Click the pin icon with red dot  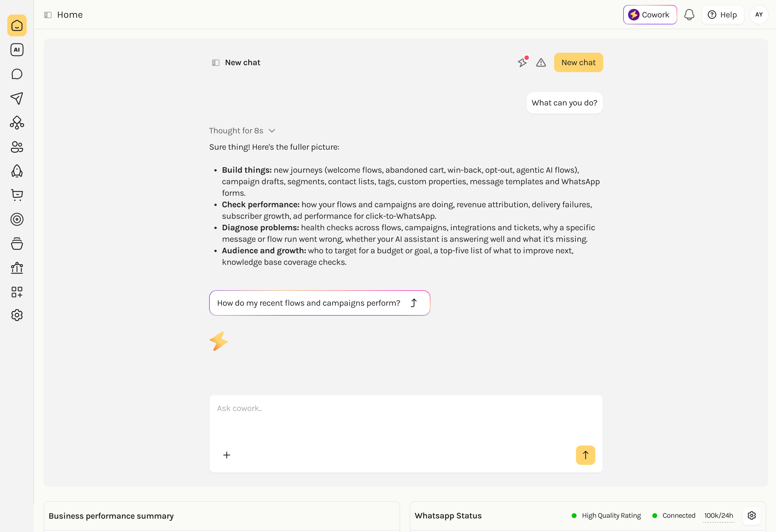tap(523, 62)
